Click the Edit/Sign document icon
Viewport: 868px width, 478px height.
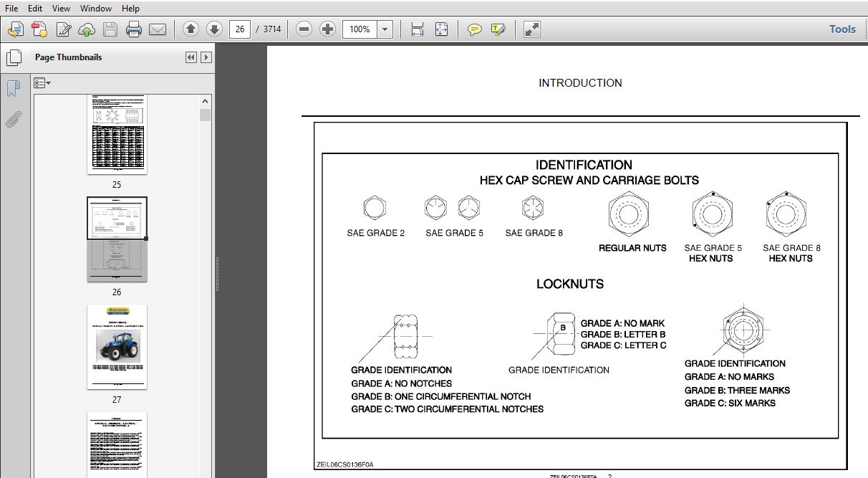point(63,29)
